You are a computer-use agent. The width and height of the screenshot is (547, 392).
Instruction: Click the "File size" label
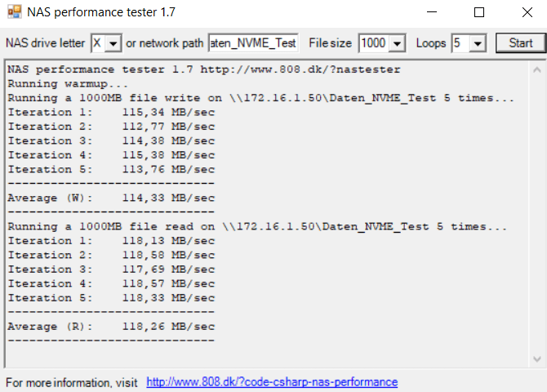pyautogui.click(x=330, y=43)
